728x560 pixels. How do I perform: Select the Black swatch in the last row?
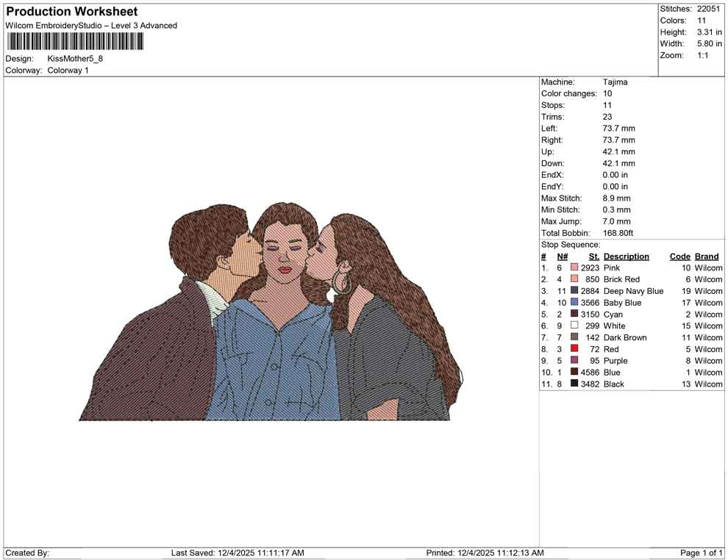pyautogui.click(x=574, y=384)
